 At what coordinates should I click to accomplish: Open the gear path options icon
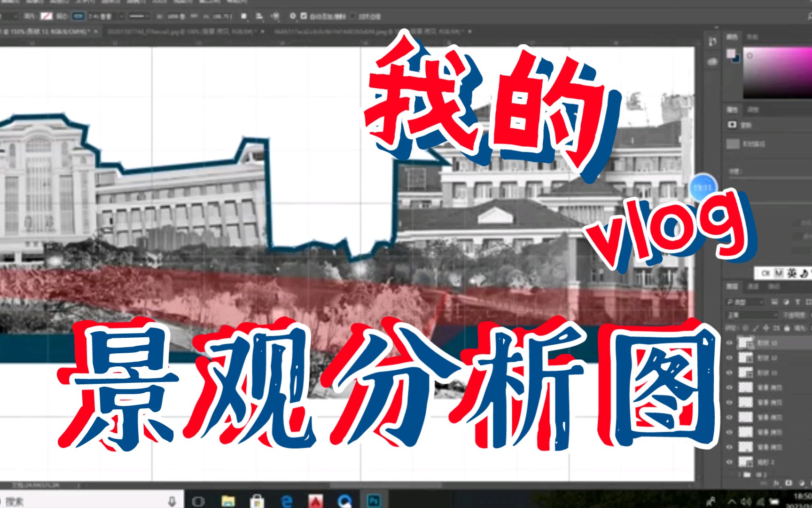[x=292, y=16]
